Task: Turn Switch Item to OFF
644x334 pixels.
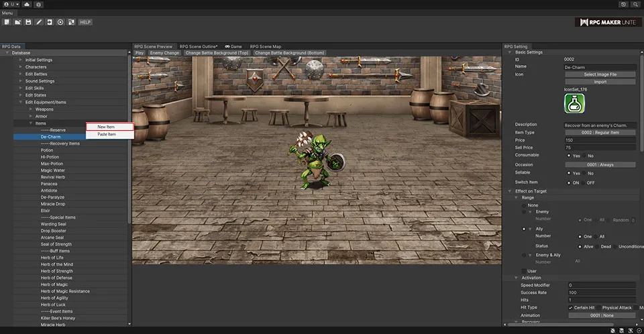Action: (x=584, y=182)
